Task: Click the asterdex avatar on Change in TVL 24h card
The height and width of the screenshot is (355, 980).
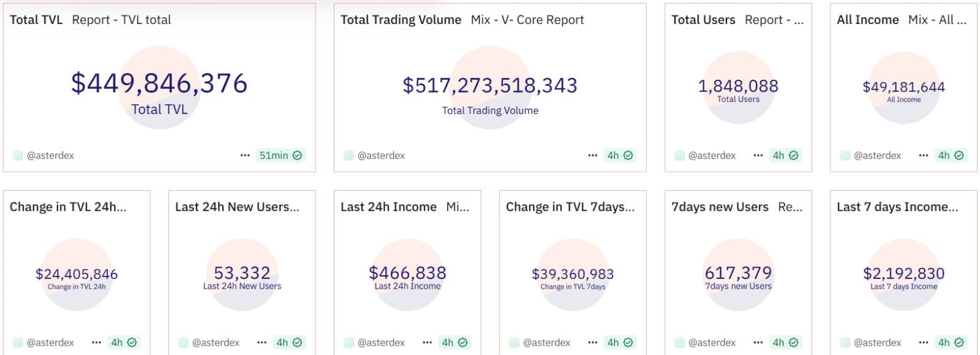Action: point(18,343)
